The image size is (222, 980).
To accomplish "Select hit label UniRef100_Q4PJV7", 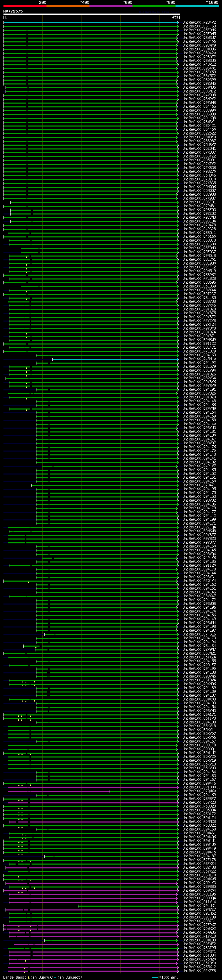I will pos(199,466).
